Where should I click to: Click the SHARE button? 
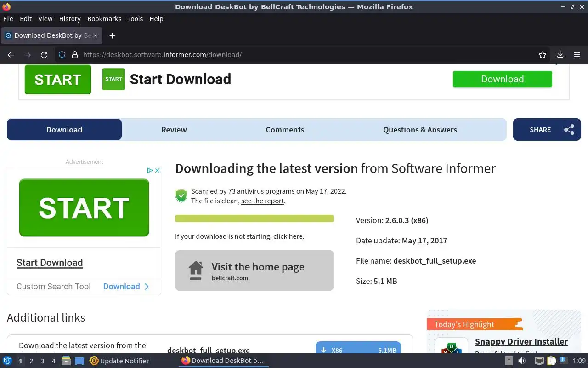point(547,130)
